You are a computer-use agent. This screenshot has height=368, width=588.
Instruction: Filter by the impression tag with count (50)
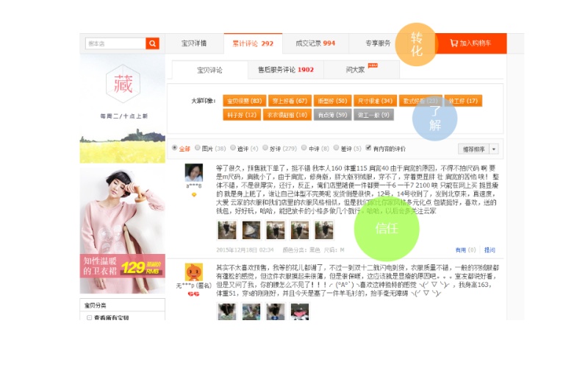(x=332, y=101)
